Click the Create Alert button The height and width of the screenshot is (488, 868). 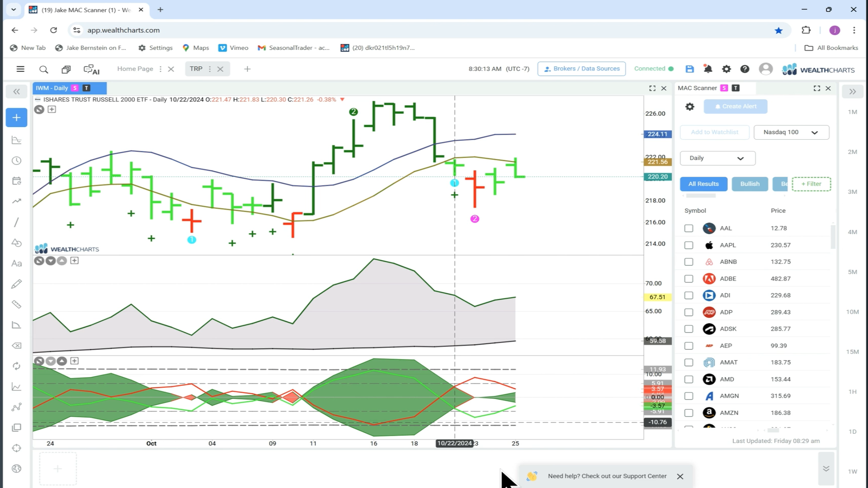(x=735, y=107)
